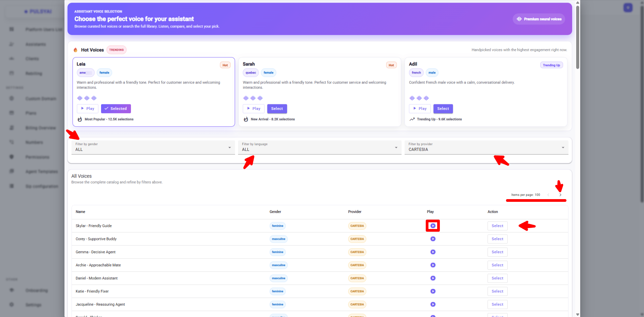Click the feminine chip in Katie row
Viewport: 644px width, 317px height.
[x=278, y=291]
